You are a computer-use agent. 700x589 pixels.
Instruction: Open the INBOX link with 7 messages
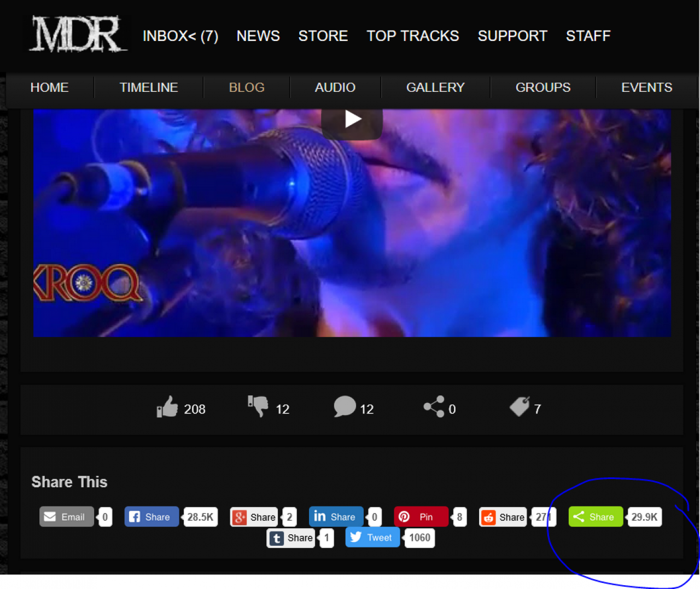180,36
